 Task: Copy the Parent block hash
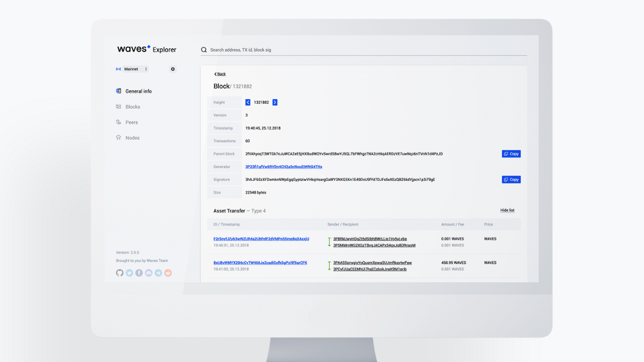tap(511, 154)
